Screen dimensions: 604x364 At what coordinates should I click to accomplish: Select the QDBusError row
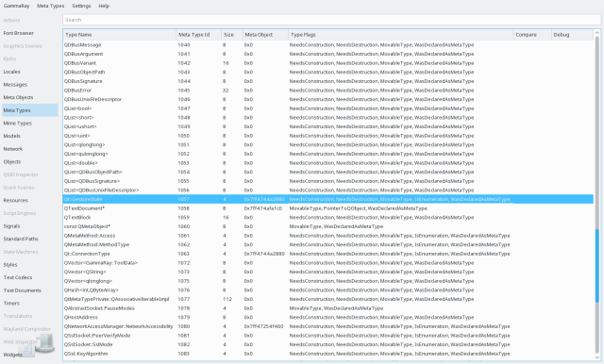327,91
